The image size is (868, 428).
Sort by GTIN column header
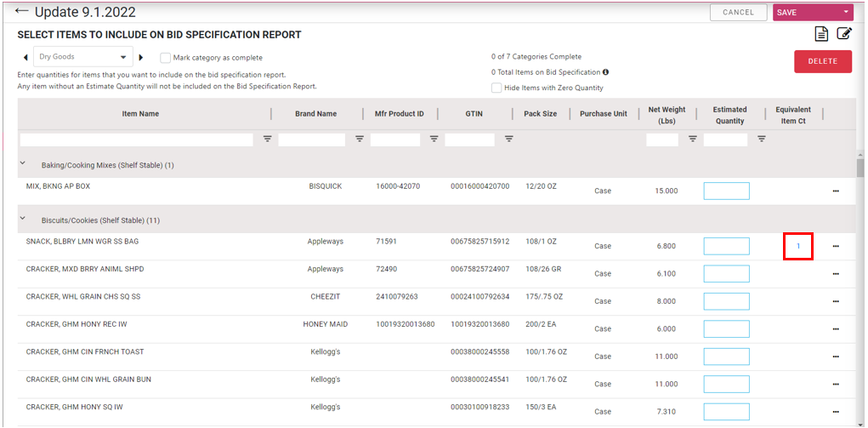click(474, 114)
